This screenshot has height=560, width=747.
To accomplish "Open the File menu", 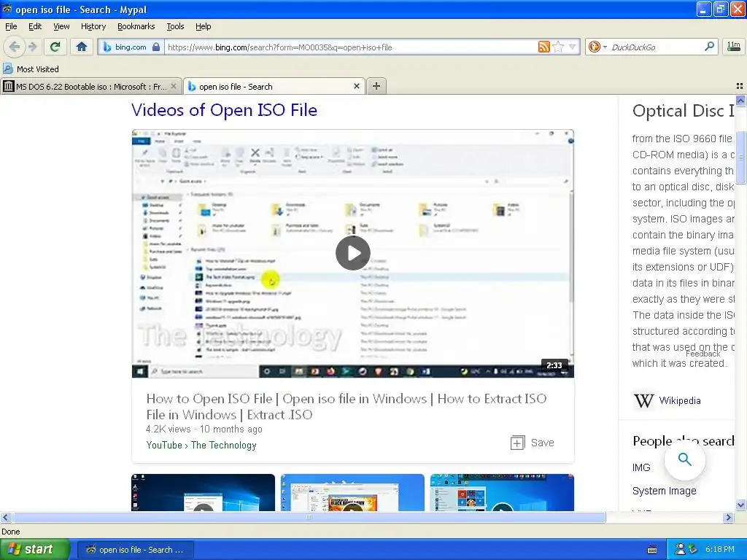I will pyautogui.click(x=11, y=26).
